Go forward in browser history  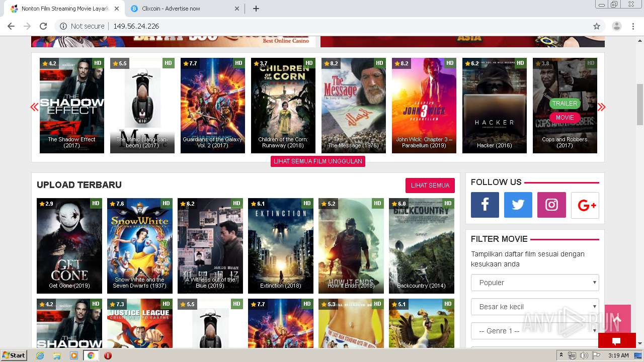click(27, 26)
